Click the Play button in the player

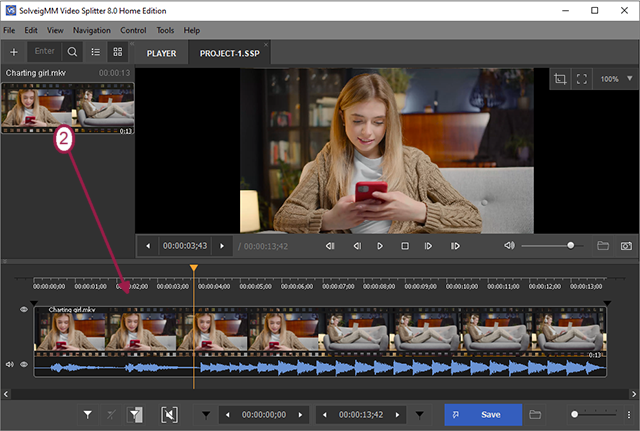pos(380,245)
